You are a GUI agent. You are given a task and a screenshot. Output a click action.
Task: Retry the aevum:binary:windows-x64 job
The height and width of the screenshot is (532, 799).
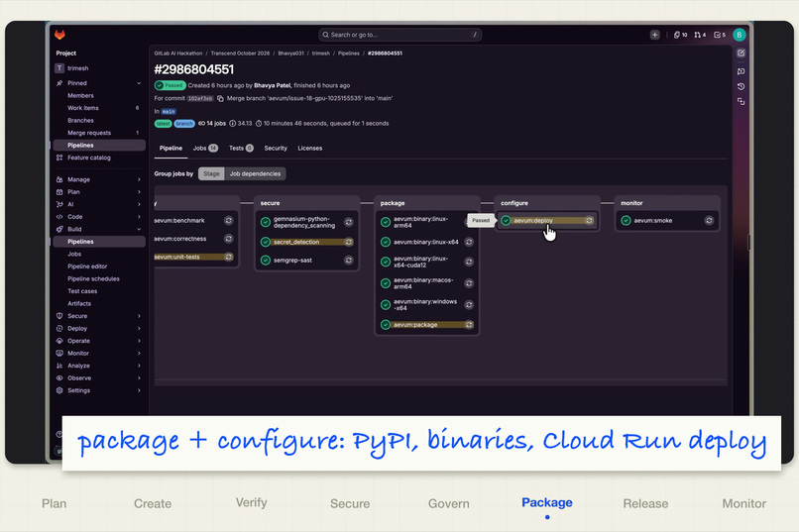tap(469, 304)
